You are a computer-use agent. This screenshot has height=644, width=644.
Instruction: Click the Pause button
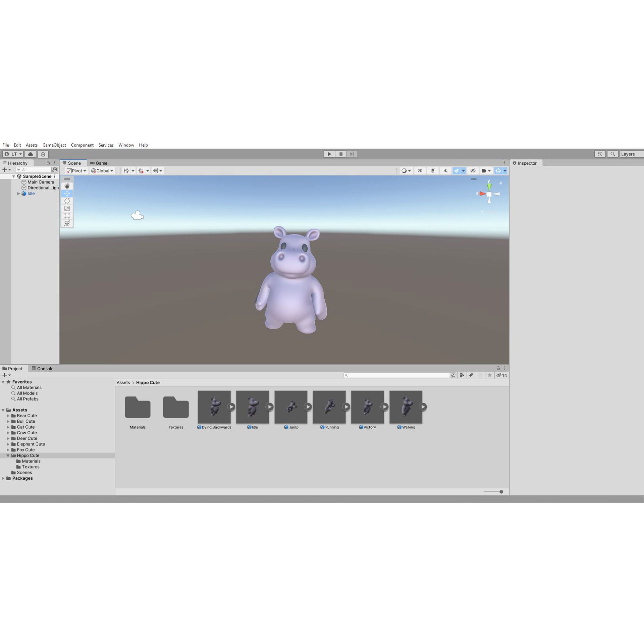[x=340, y=154]
